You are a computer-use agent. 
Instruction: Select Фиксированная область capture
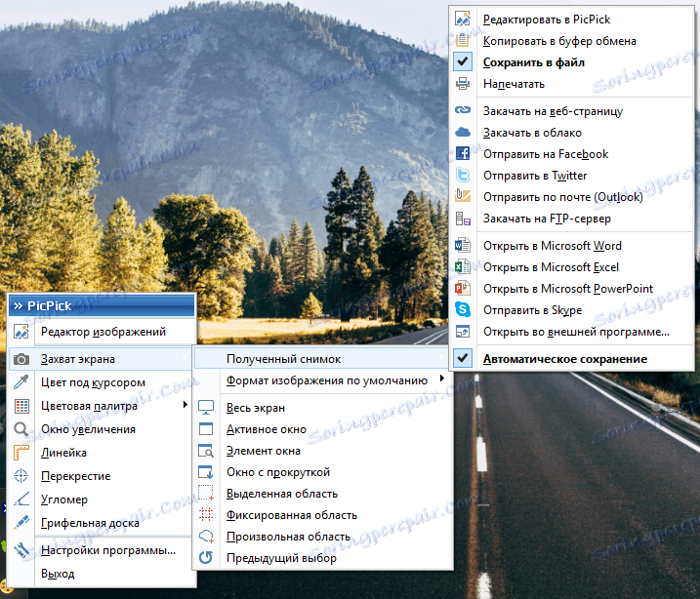pyautogui.click(x=323, y=515)
